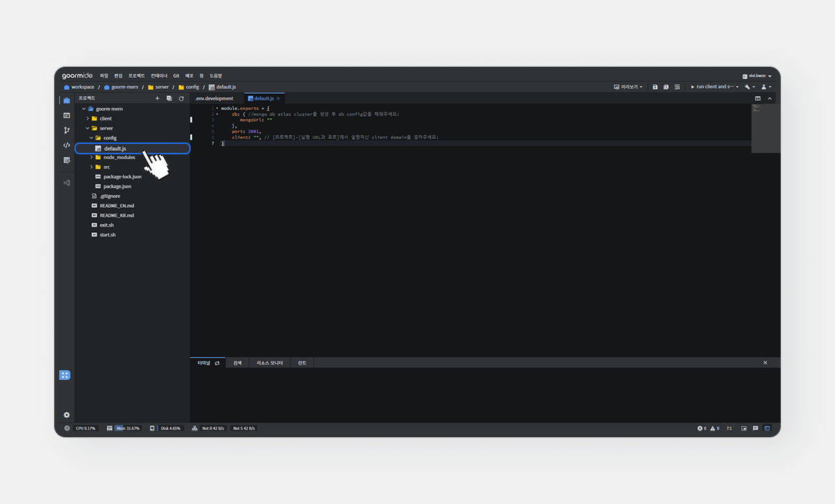Open package-lock.json in the tree
This screenshot has height=504, width=835.
(122, 177)
